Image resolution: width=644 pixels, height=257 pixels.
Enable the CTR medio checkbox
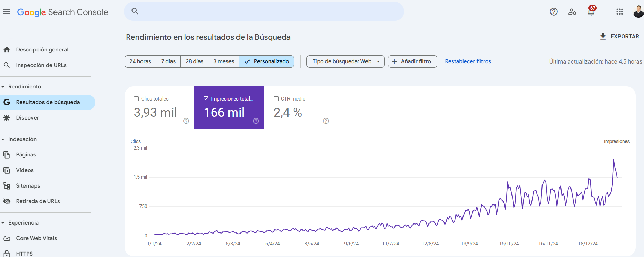[x=276, y=99]
